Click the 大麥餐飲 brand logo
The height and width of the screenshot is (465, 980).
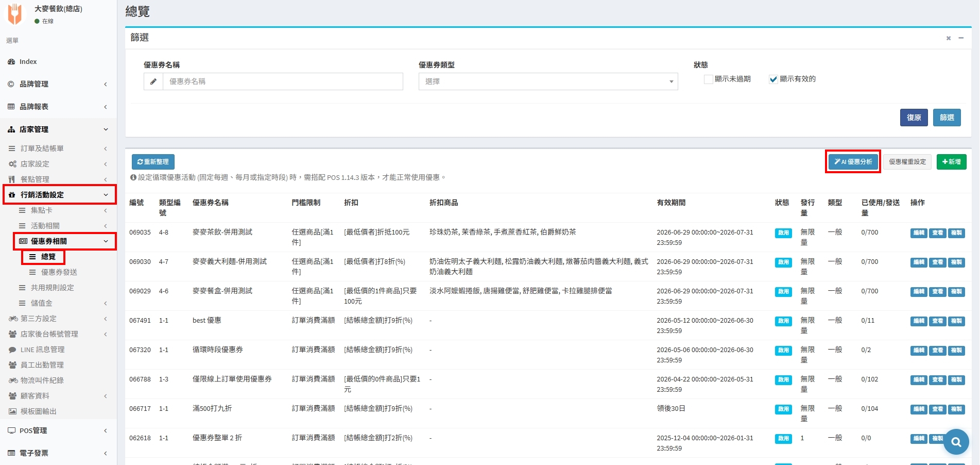click(15, 14)
